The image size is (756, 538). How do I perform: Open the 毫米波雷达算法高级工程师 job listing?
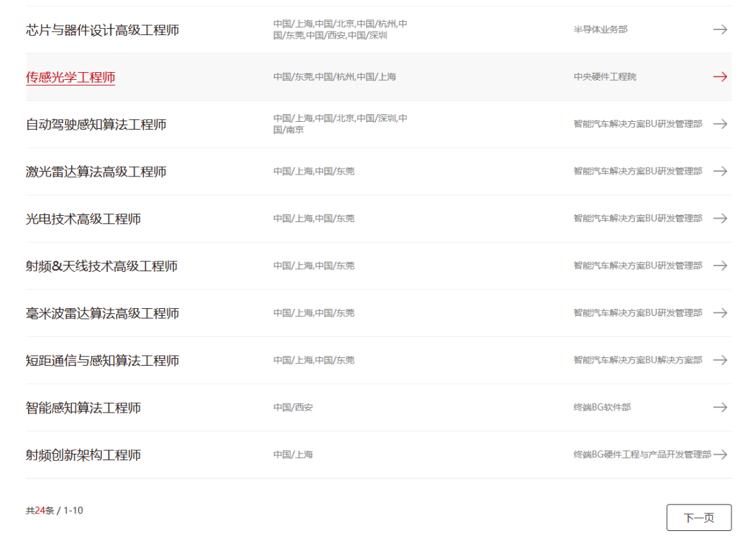click(x=102, y=314)
